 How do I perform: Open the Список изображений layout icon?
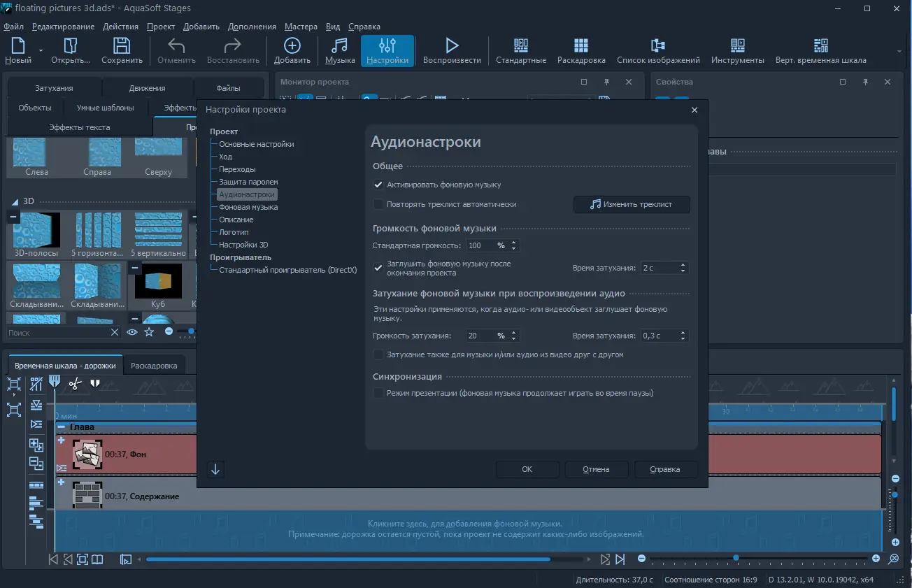(x=658, y=46)
